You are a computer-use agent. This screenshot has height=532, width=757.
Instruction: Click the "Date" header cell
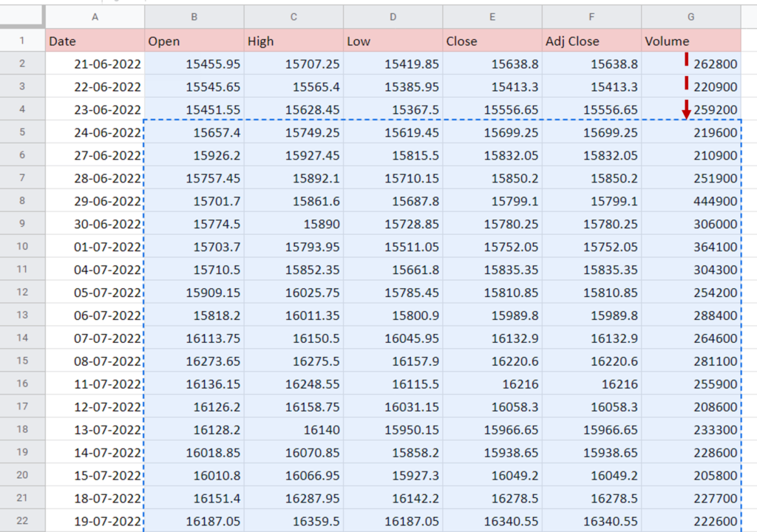95,41
